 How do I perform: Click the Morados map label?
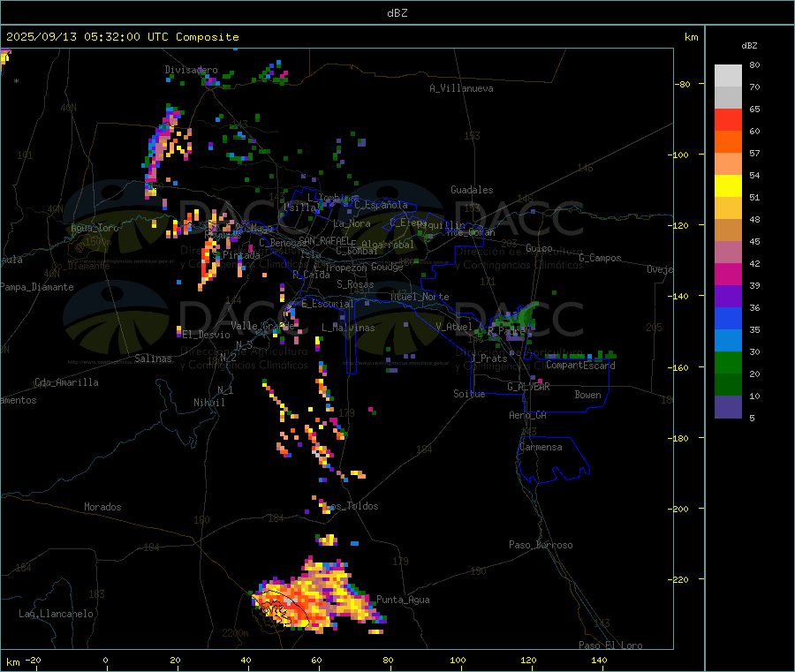tap(102, 507)
